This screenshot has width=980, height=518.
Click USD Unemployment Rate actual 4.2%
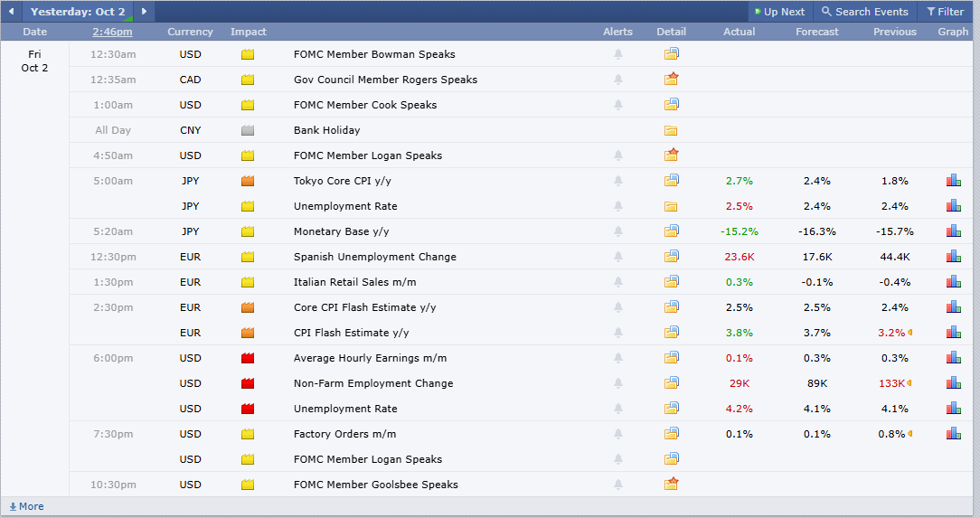[740, 409]
